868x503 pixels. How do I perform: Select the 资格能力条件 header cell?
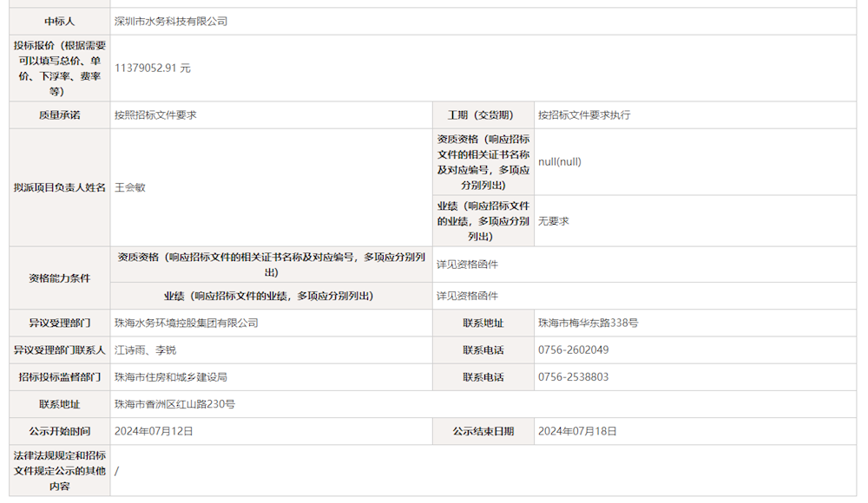point(59,278)
